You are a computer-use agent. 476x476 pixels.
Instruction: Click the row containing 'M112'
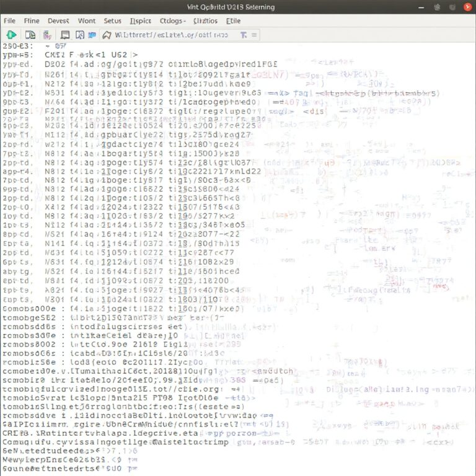tap(128, 134)
